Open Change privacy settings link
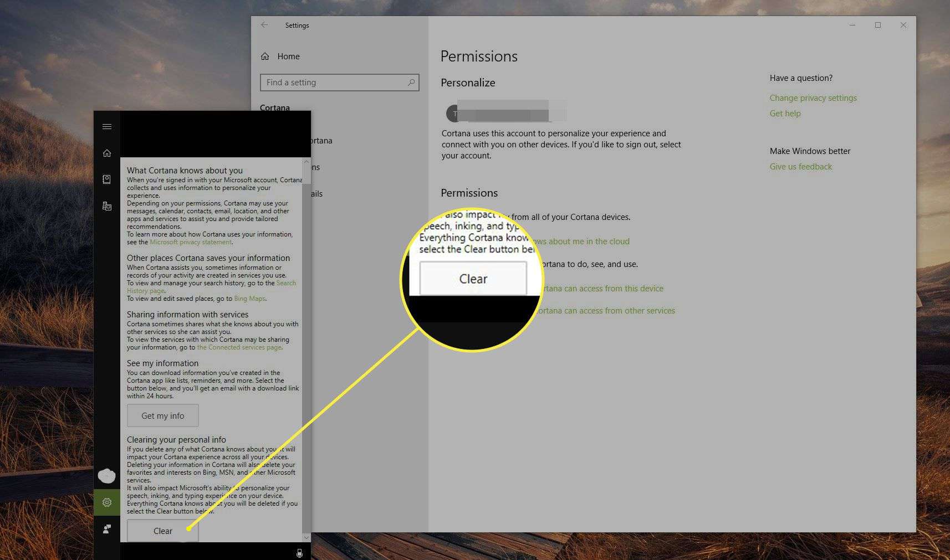The image size is (950, 560). point(813,98)
